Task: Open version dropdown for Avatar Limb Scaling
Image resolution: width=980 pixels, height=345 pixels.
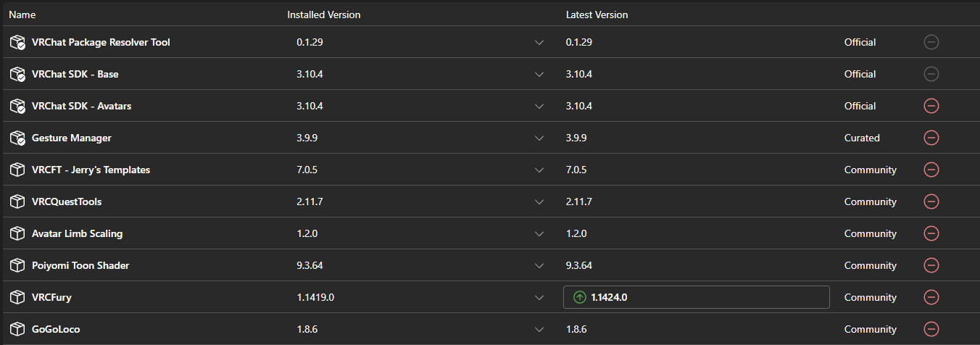Action: click(x=539, y=234)
